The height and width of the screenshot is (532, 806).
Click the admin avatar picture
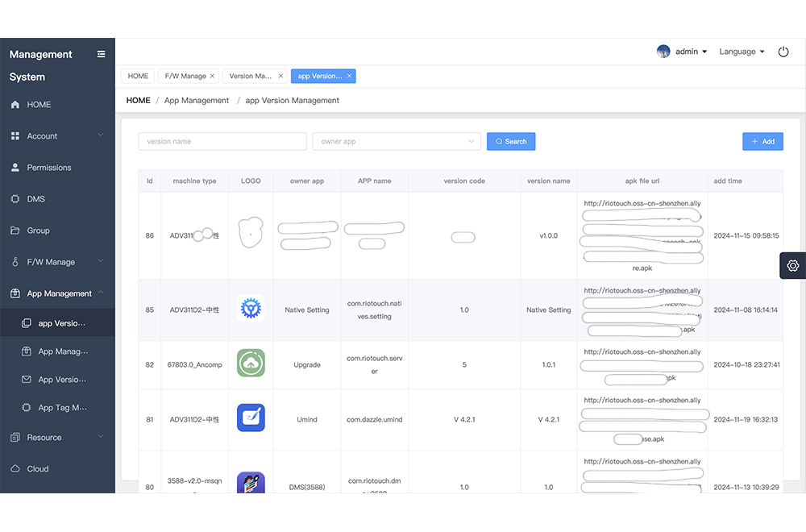click(663, 52)
